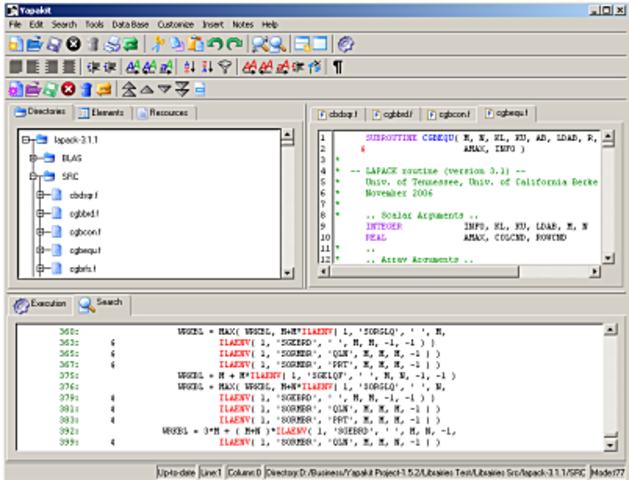Create new project with the pink-star document icon
The height and width of the screenshot is (480, 629).
coord(16,89)
